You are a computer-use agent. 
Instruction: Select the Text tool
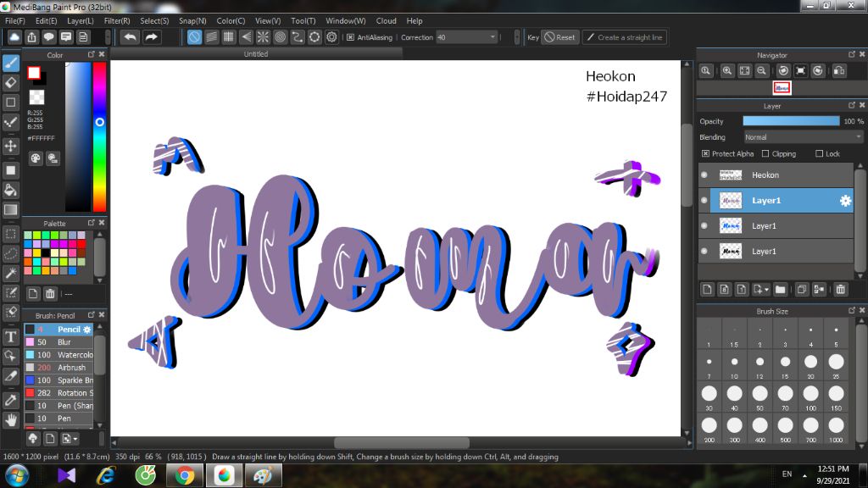(x=10, y=336)
